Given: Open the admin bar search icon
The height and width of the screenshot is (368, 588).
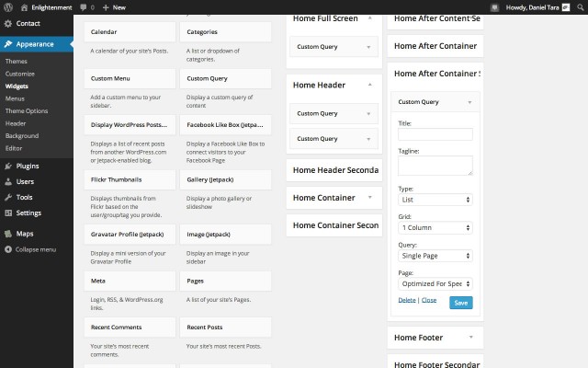Looking at the screenshot, I should click(x=581, y=7).
